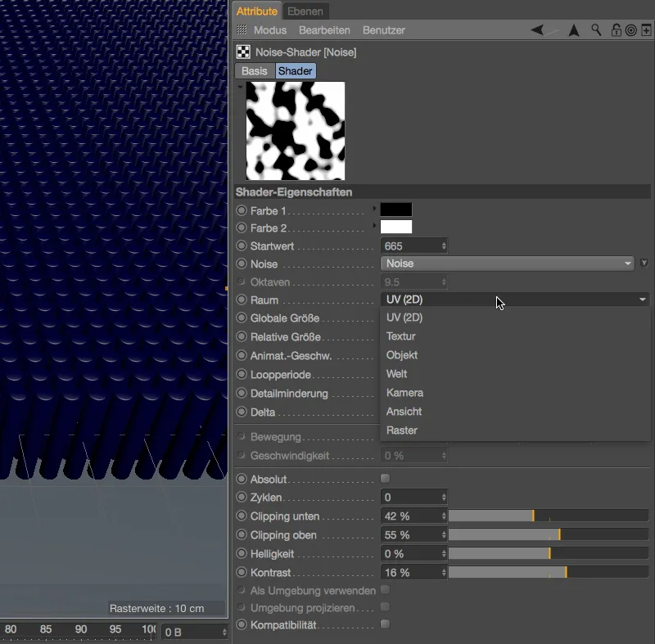This screenshot has height=644, width=655.
Task: Click the up arrow navigation icon
Action: pos(574,30)
